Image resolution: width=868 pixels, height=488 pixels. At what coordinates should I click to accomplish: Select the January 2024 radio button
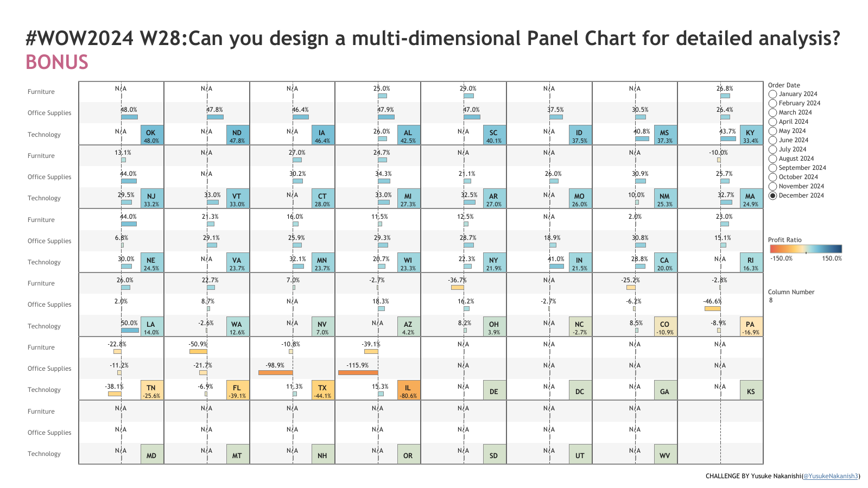click(x=772, y=94)
